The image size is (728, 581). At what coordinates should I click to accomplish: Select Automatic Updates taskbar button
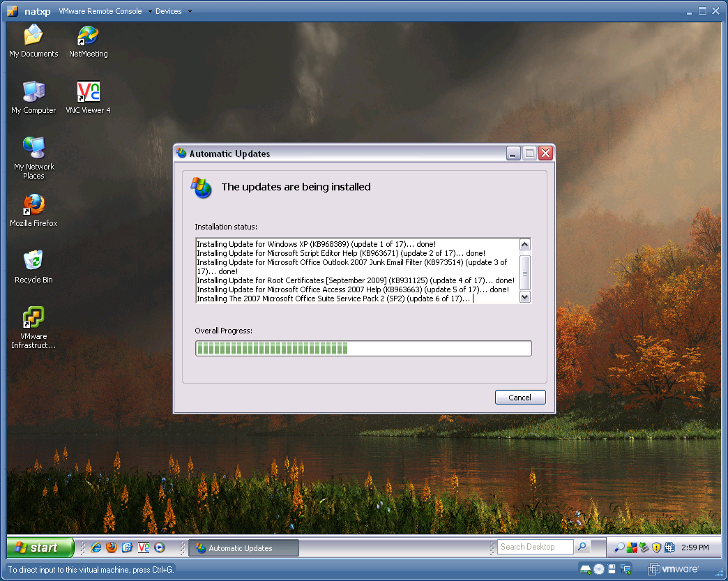click(243, 548)
